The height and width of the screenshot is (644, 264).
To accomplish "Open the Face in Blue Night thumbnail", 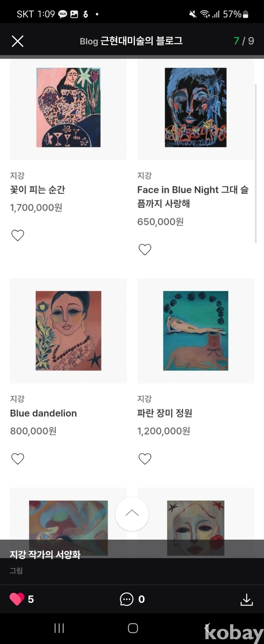I will click(196, 108).
